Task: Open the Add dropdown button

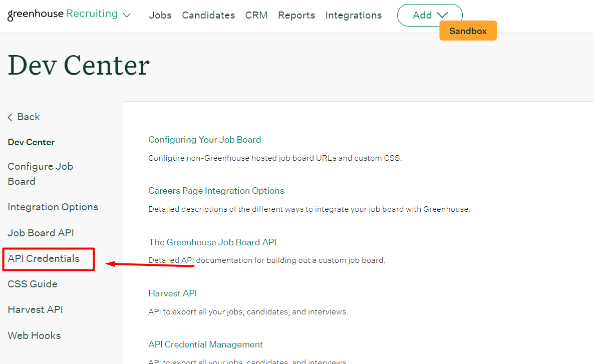Action: click(x=430, y=15)
